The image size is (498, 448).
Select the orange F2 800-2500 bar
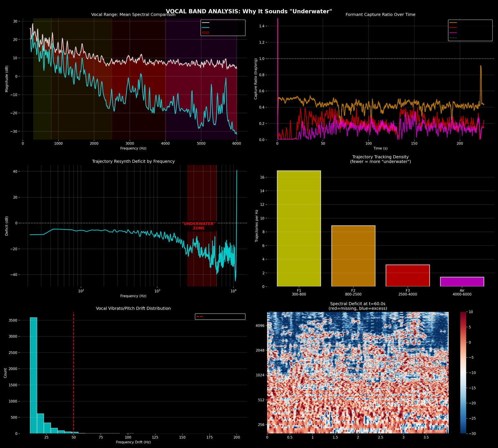point(353,256)
